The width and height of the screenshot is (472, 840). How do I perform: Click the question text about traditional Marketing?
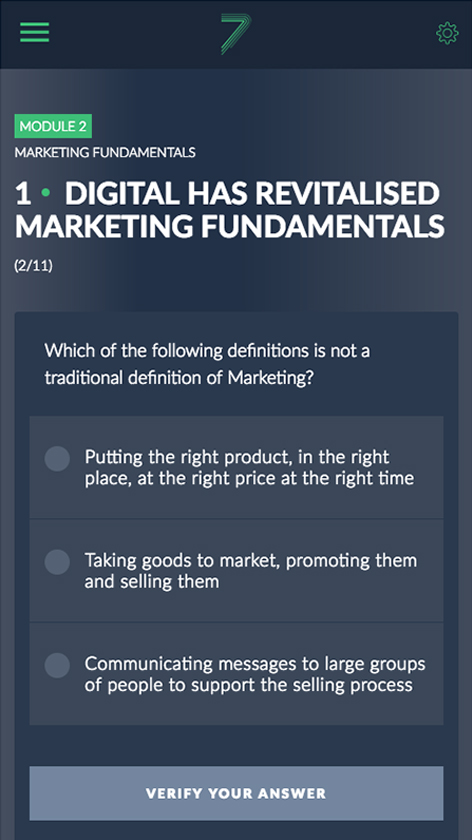207,364
